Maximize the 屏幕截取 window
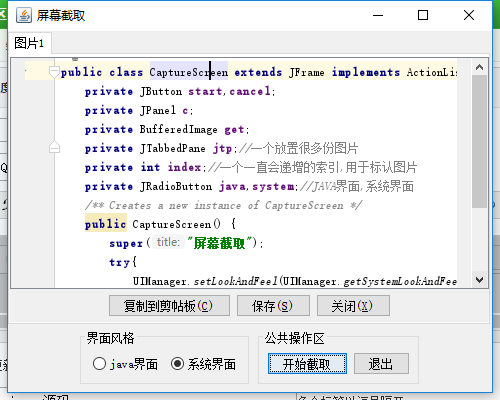Image resolution: width=500 pixels, height=400 pixels. pyautogui.click(x=423, y=15)
